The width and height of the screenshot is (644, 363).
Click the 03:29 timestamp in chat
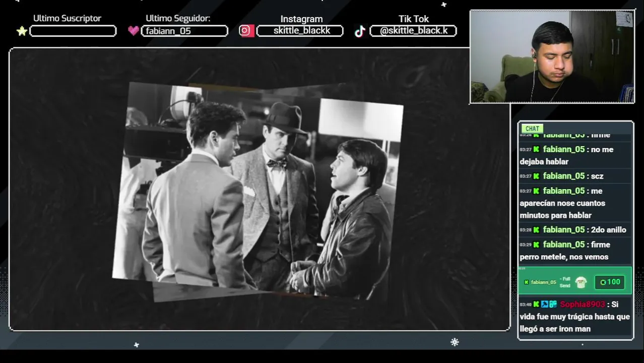pos(526,245)
